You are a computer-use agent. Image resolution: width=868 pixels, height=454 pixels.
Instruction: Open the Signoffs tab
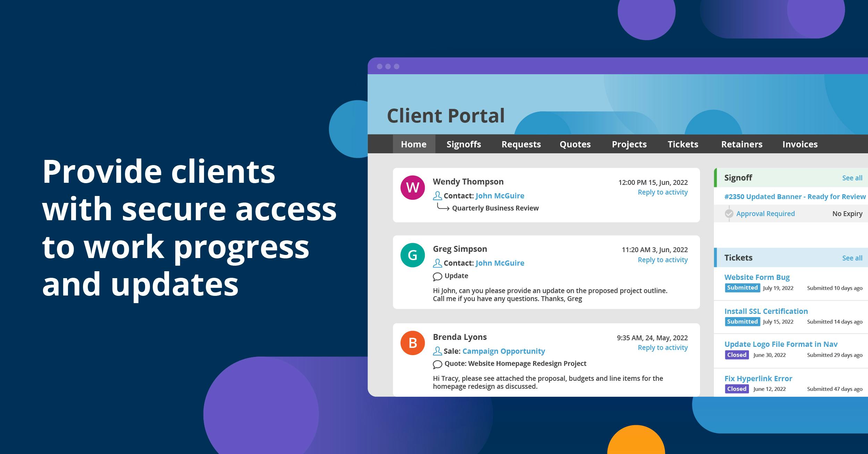[x=464, y=144]
